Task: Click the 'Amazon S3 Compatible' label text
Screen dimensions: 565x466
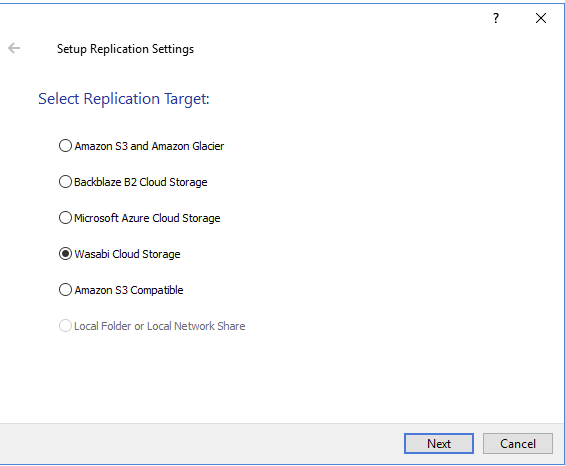Action: click(129, 290)
